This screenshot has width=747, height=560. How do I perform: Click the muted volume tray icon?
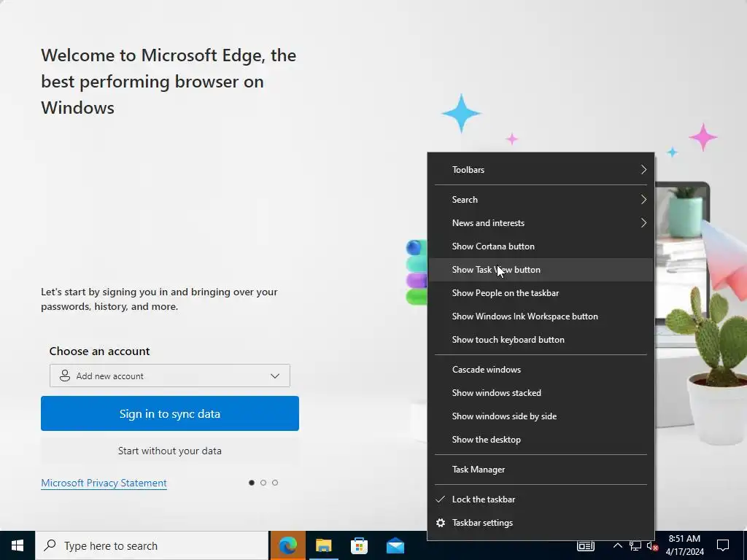click(x=652, y=545)
